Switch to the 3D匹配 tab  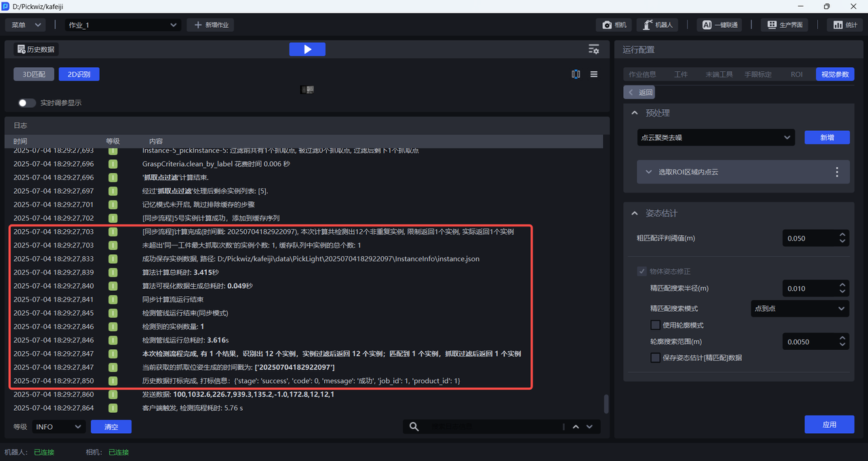click(34, 75)
